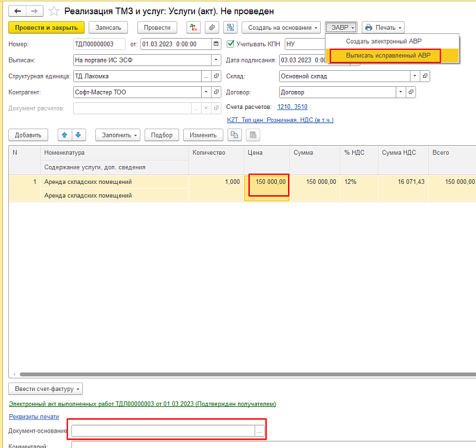Open the Счета расчетов 1210, 3510 link

coord(292,106)
